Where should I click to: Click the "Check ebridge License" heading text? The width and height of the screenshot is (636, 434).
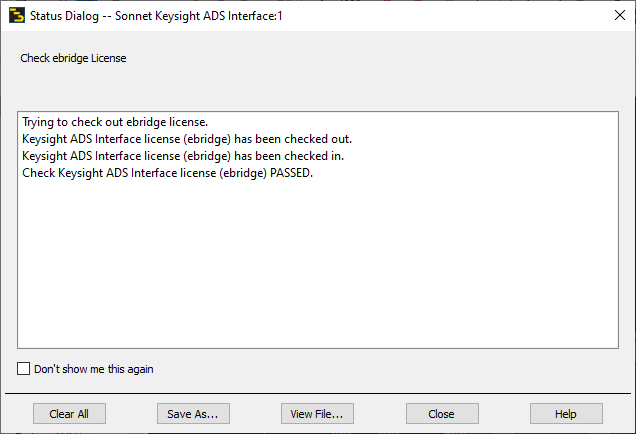(73, 58)
